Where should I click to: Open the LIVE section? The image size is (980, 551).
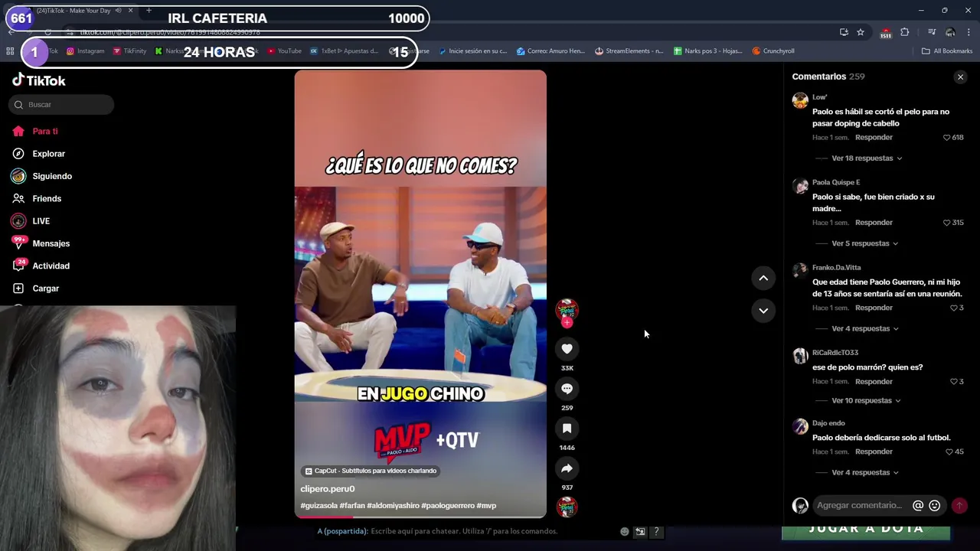[31, 221]
